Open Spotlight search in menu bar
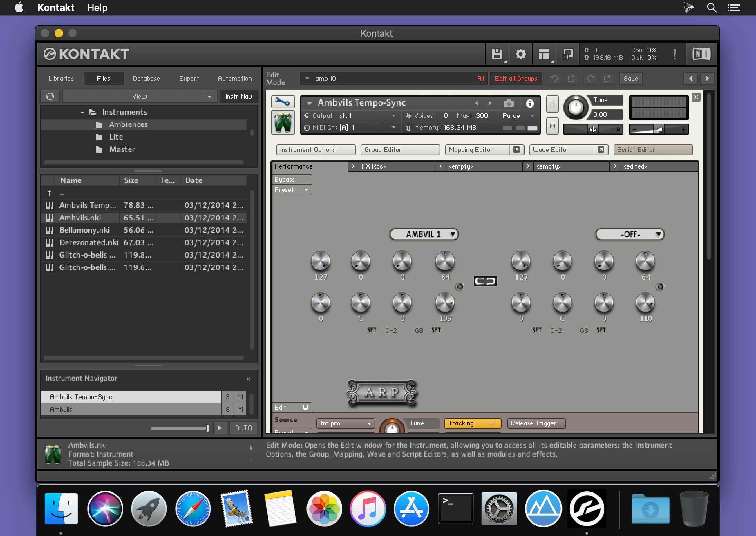Viewport: 756px width, 536px height. [711, 8]
